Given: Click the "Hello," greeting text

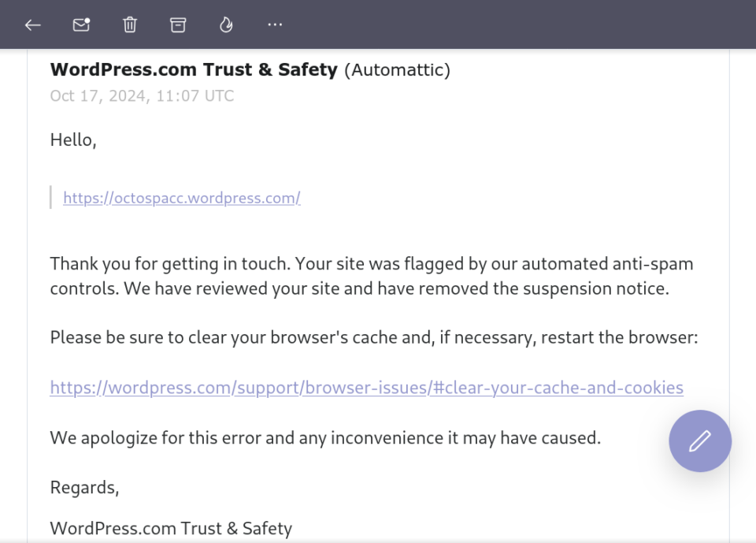Looking at the screenshot, I should (73, 140).
